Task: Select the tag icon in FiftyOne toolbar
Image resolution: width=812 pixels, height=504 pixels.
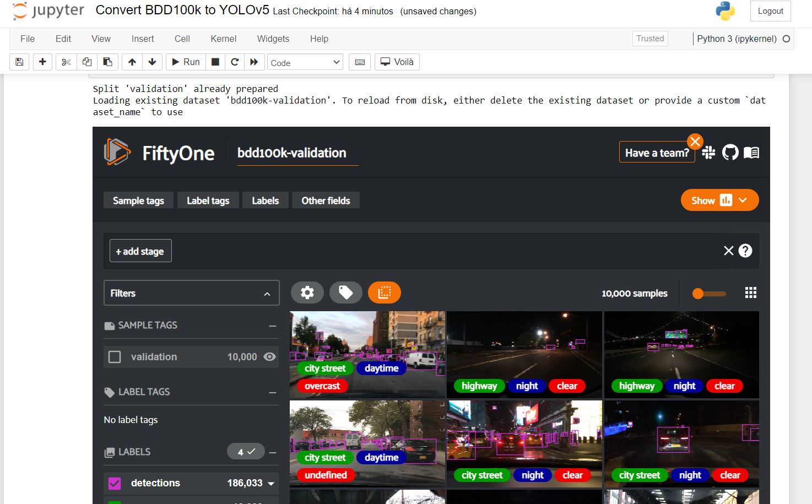Action: [x=346, y=292]
